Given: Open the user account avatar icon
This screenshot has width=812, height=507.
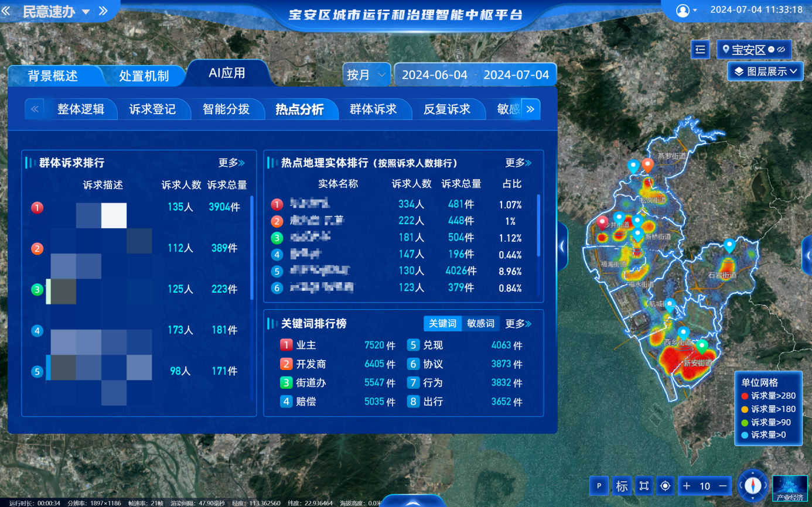Looking at the screenshot, I should [x=683, y=10].
